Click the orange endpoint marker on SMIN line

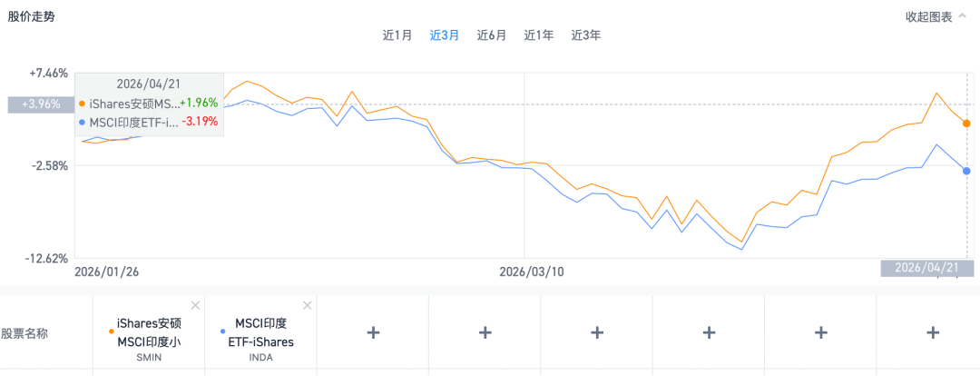click(966, 123)
